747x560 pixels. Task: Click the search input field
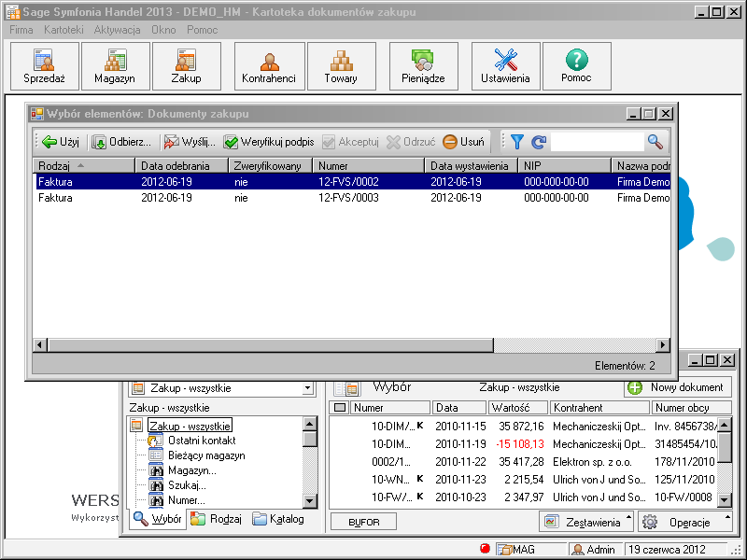coord(597,142)
